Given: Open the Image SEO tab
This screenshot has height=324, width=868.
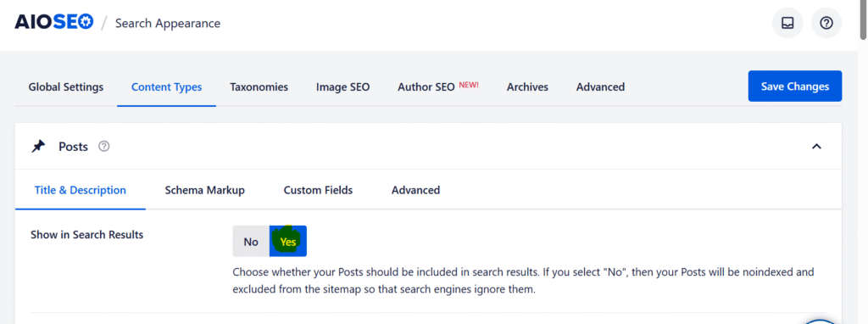Looking at the screenshot, I should tap(342, 87).
